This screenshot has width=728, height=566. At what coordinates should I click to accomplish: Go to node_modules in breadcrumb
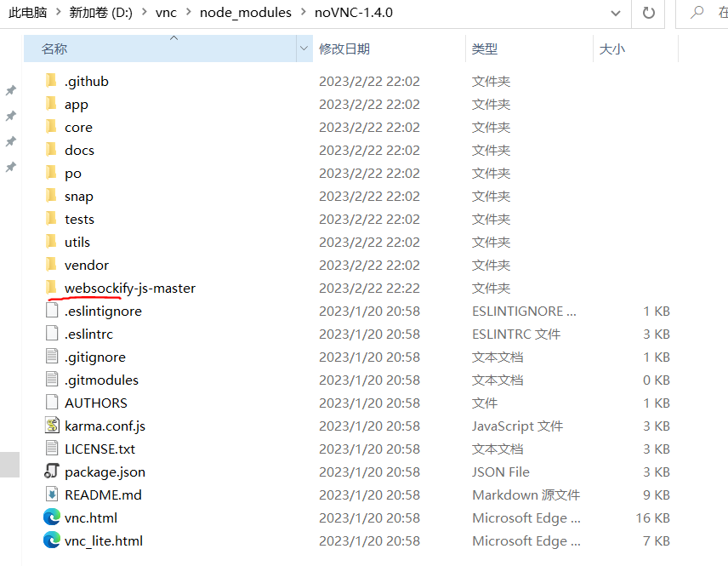[246, 13]
